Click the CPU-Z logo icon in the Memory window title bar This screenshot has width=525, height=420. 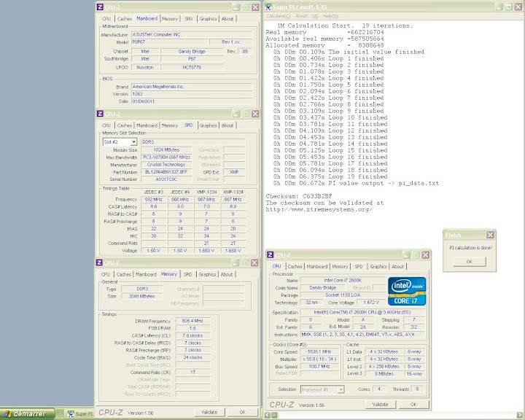click(99, 262)
